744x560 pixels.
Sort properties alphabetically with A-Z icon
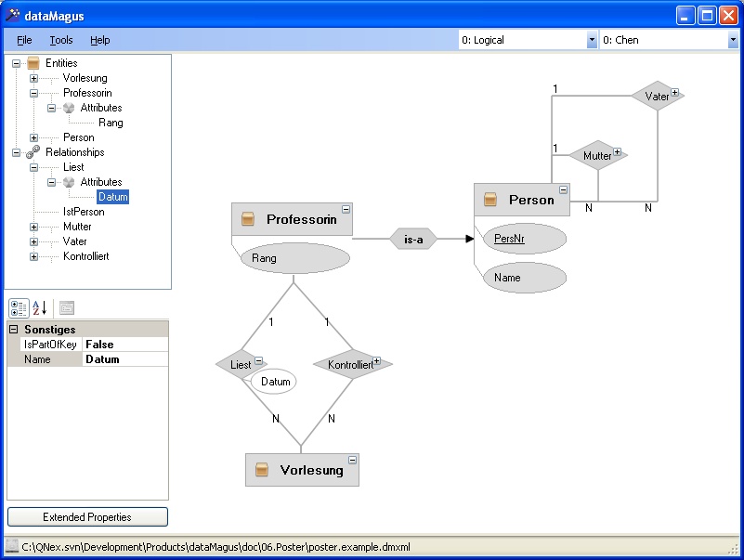[40, 308]
